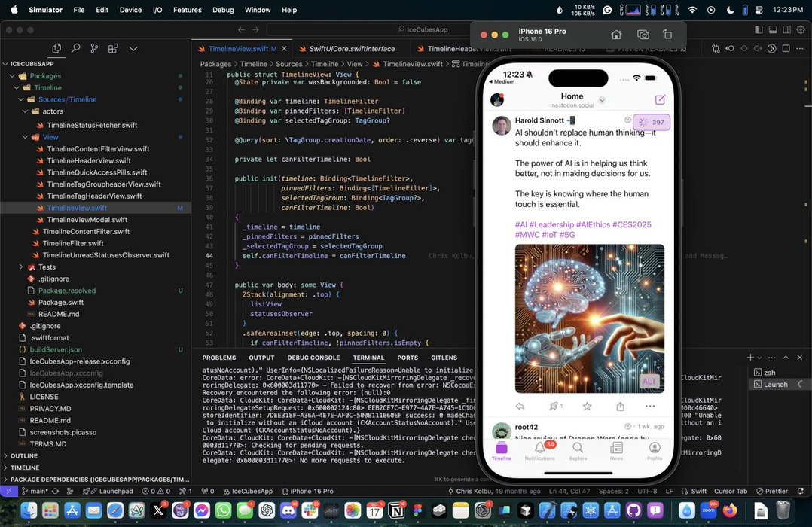Collapse the actors folder
812x527 pixels.
tap(25, 111)
